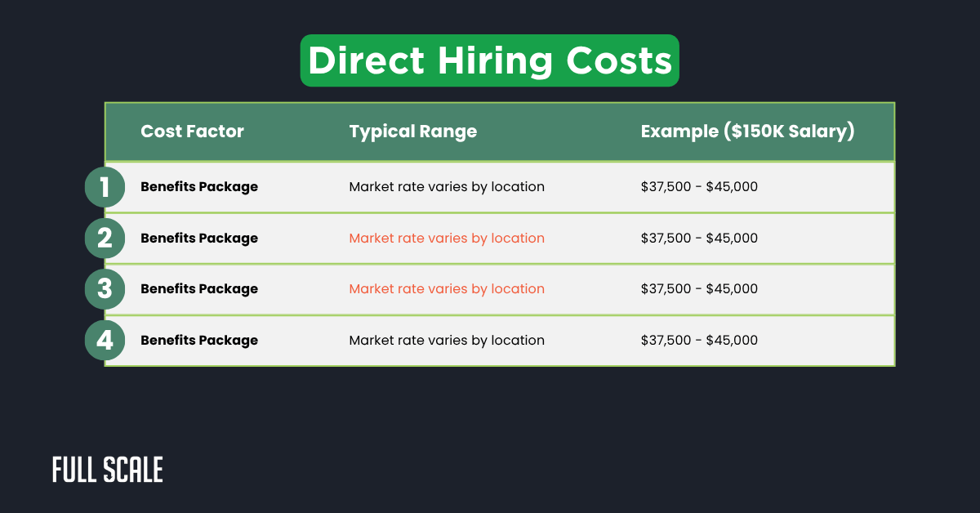Click the numbered circle 1 icon
980x513 pixels.
105,186
